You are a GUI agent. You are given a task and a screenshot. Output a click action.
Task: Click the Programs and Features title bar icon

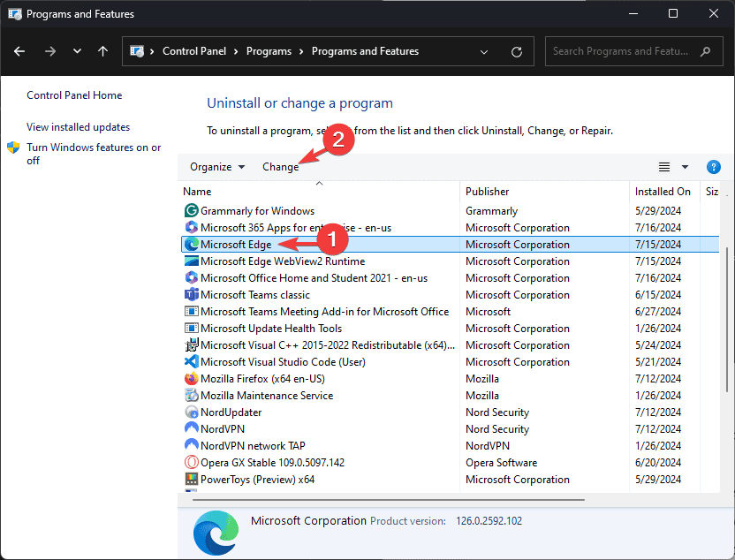tap(14, 13)
